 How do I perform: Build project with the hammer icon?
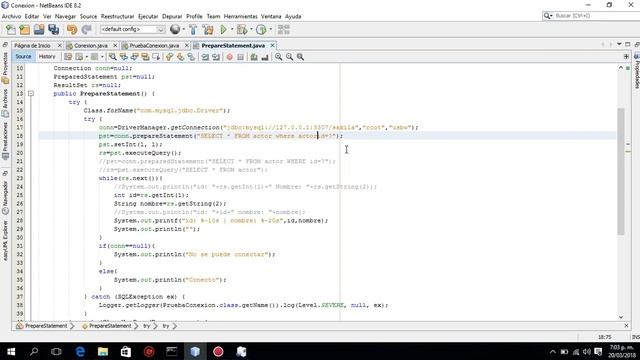(193, 29)
